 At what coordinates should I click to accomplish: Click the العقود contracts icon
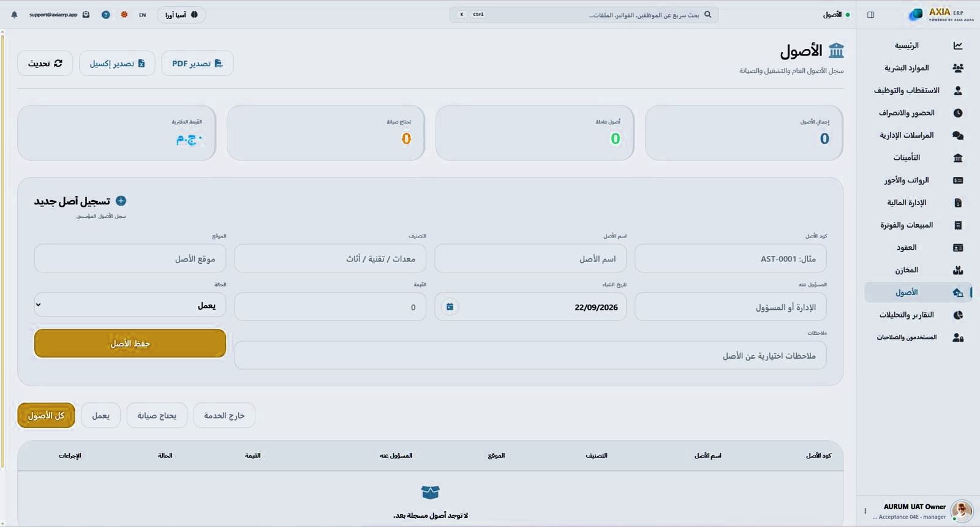point(958,248)
